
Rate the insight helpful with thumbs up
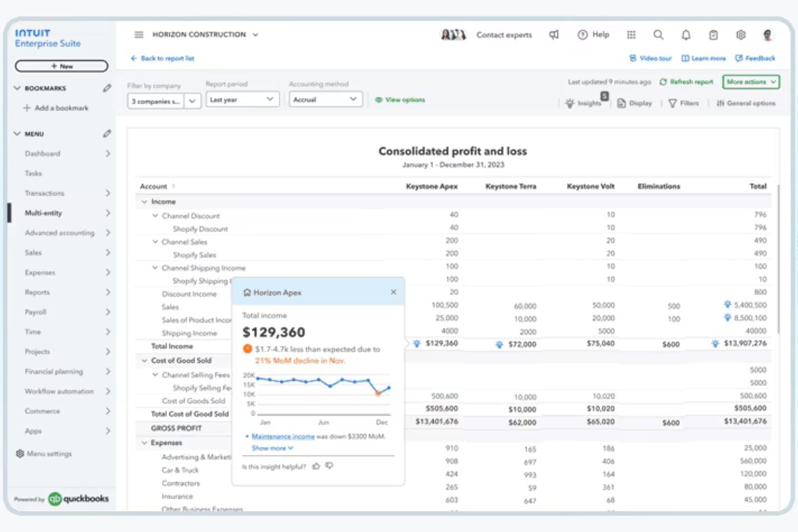(x=317, y=466)
